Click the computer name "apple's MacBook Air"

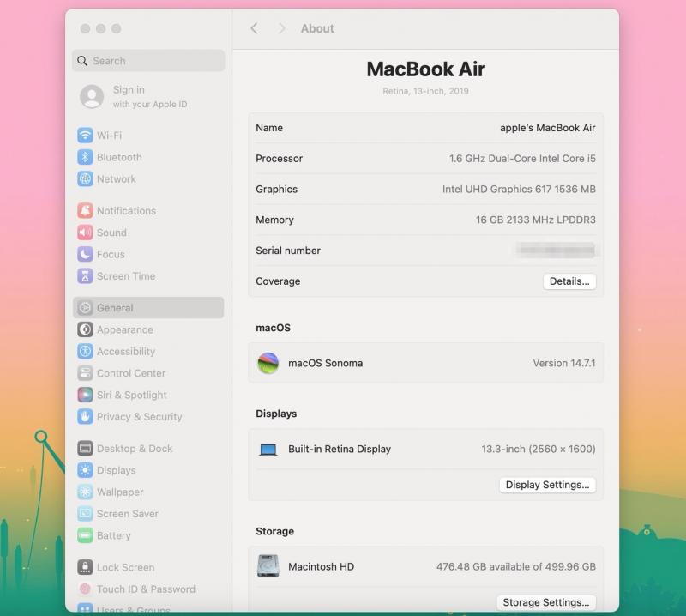click(547, 128)
